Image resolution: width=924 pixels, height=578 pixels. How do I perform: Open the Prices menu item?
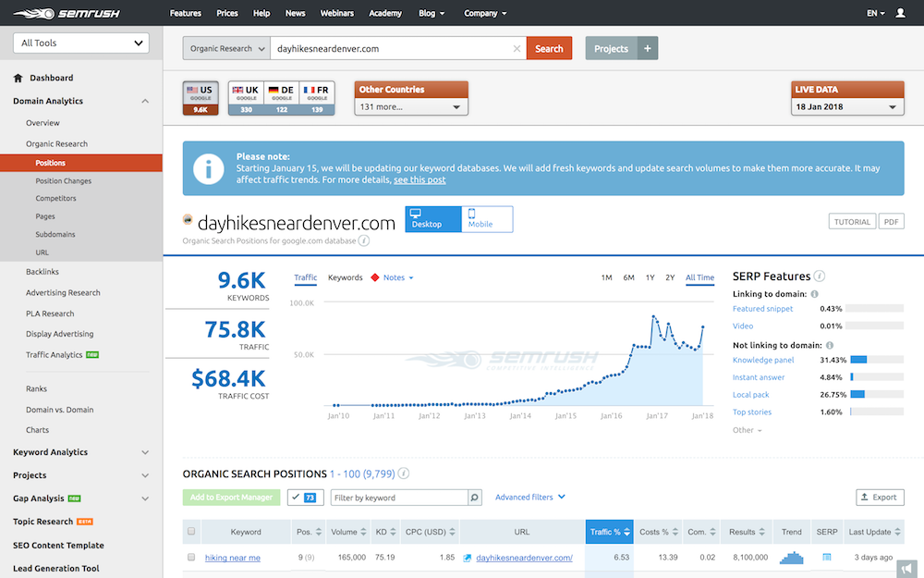[x=227, y=13]
